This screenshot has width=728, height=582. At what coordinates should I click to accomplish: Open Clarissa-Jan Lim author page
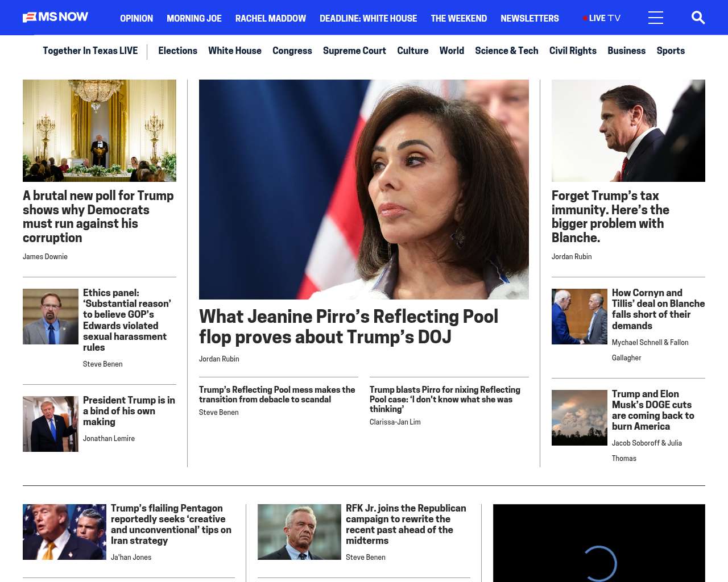395,422
